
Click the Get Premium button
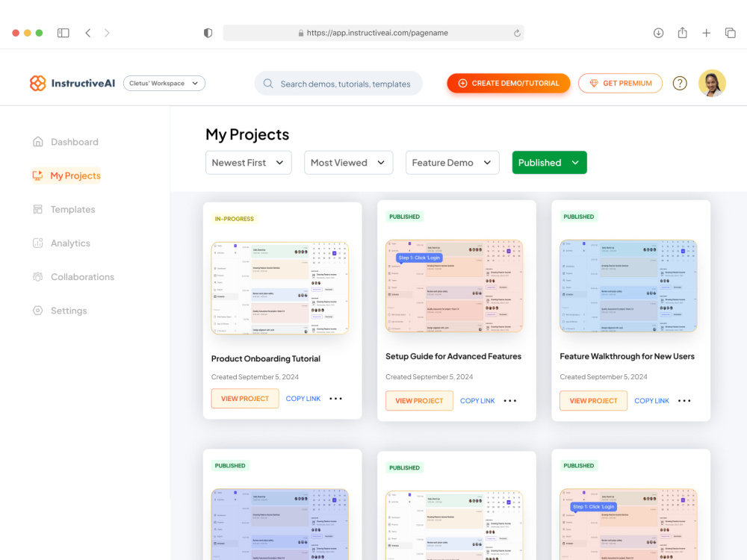620,84
